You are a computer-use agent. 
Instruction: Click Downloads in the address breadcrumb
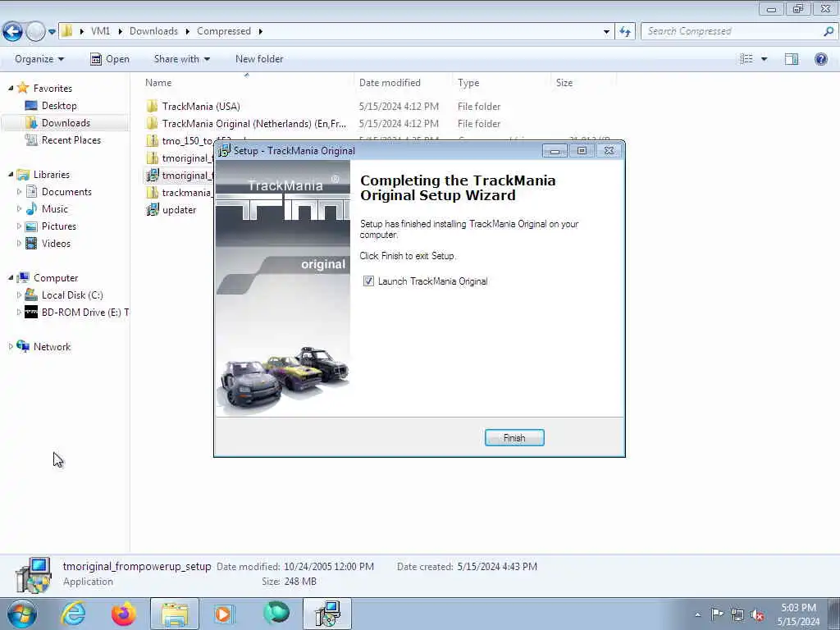[153, 31]
